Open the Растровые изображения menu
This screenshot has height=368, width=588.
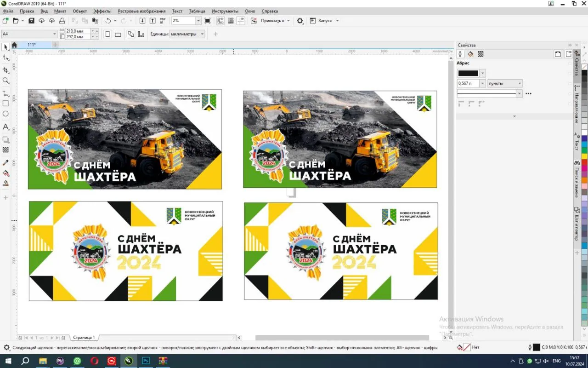tap(141, 11)
